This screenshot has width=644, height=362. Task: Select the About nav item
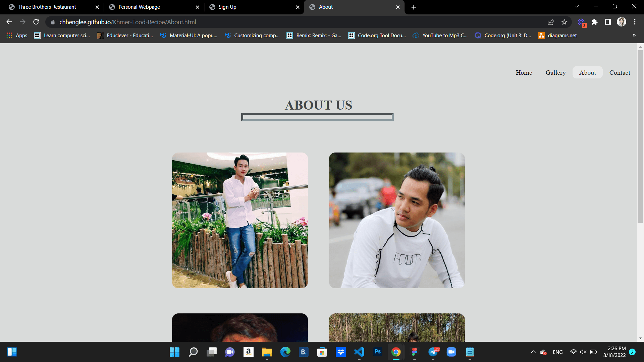click(587, 72)
